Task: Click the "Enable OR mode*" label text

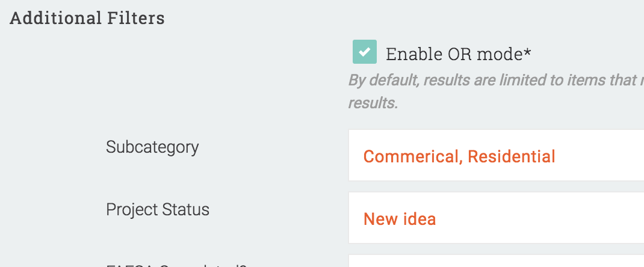Action: [454, 54]
